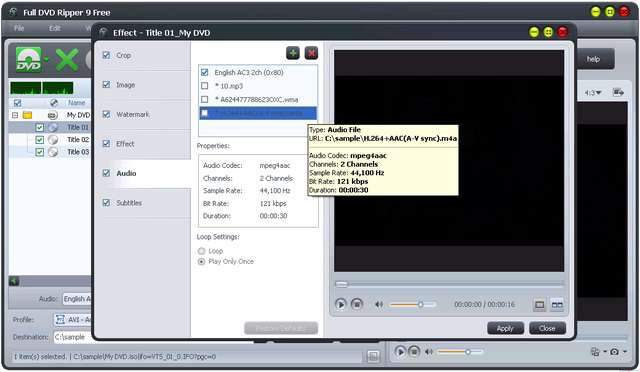Open the Image tab label
The width and height of the screenshot is (640, 372).
pyautogui.click(x=126, y=85)
